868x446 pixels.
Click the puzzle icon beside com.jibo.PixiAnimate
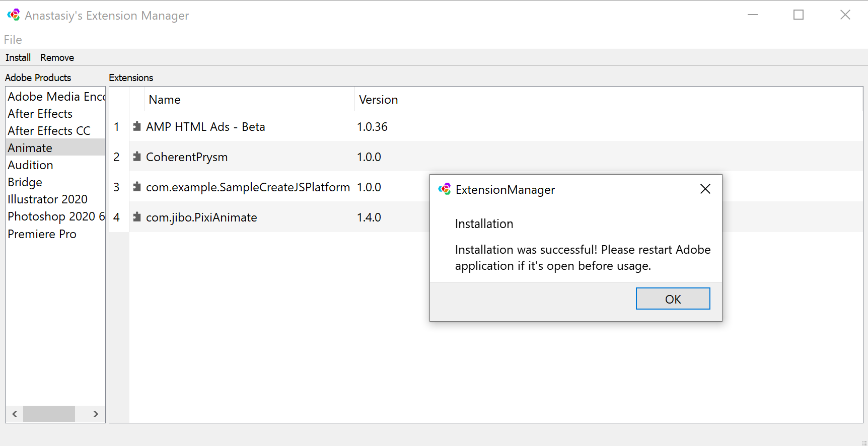click(x=137, y=217)
